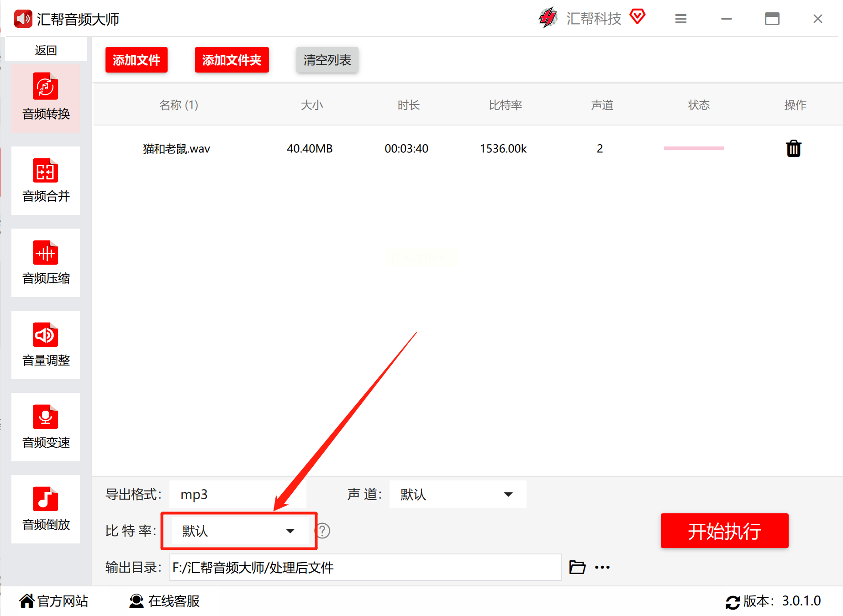Open the output folder icon

(x=577, y=567)
